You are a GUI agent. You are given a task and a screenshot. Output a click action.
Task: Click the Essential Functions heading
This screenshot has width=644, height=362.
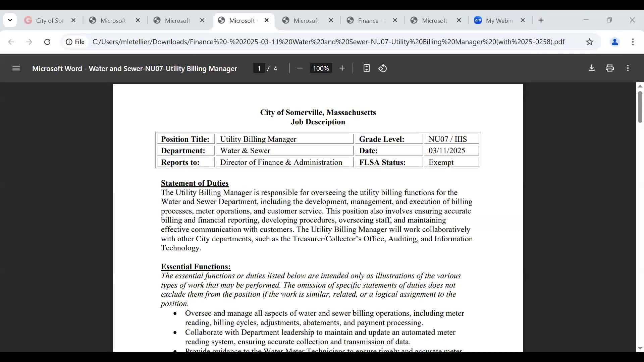(196, 267)
